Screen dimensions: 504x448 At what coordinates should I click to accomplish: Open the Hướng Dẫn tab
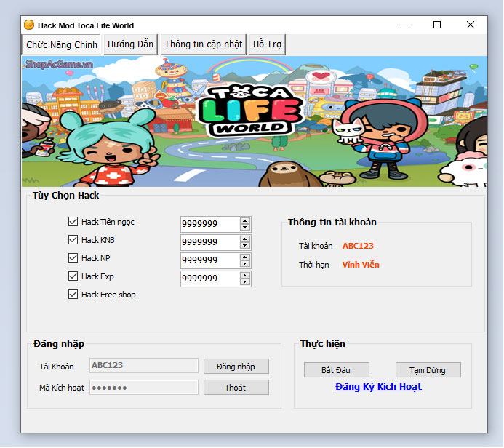click(130, 44)
